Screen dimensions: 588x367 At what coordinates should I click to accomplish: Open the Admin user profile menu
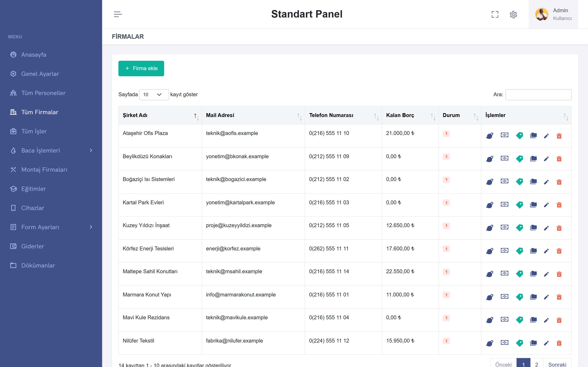pos(553,14)
